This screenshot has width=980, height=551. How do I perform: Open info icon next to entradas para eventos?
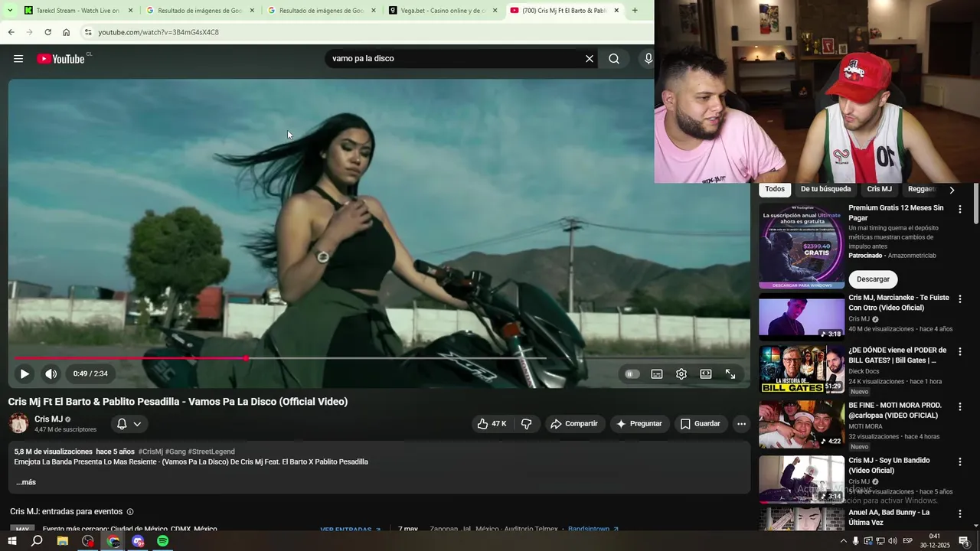pos(130,512)
